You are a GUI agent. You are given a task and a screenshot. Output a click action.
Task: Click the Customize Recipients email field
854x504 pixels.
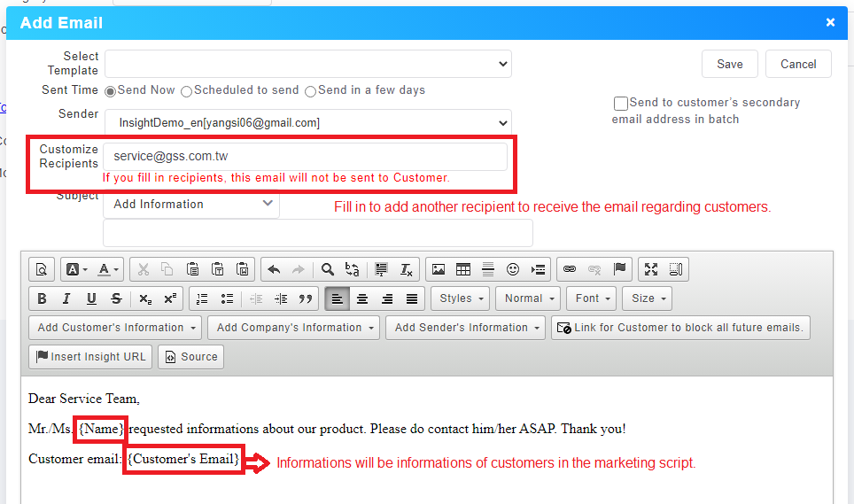tap(306, 156)
